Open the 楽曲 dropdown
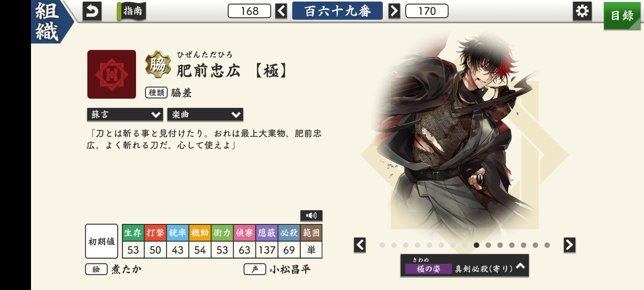644x290 pixels. [205, 115]
